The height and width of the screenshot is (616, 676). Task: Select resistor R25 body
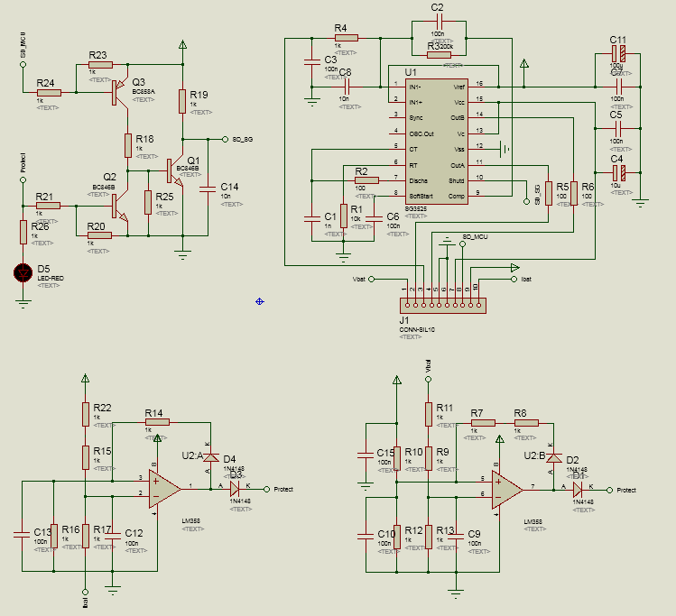click(x=148, y=202)
